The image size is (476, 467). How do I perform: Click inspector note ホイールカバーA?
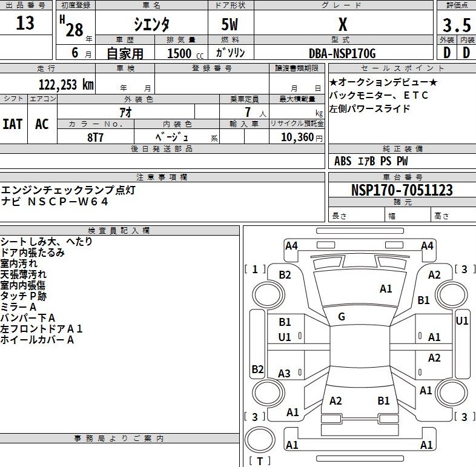[x=37, y=340]
